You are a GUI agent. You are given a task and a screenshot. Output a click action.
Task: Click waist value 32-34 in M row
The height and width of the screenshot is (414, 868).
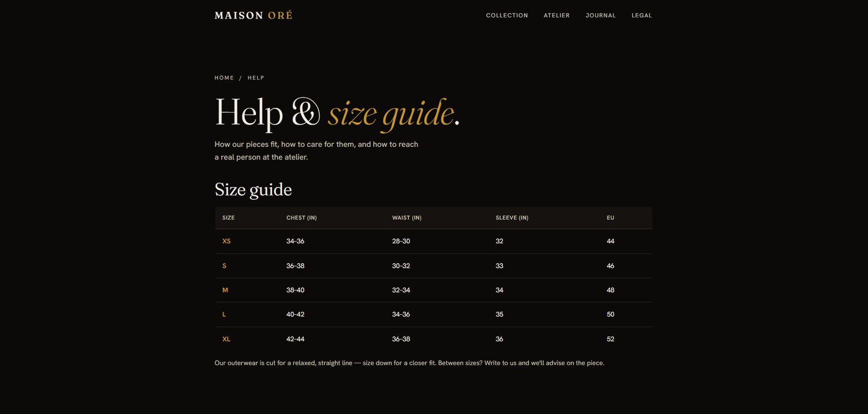(401, 290)
